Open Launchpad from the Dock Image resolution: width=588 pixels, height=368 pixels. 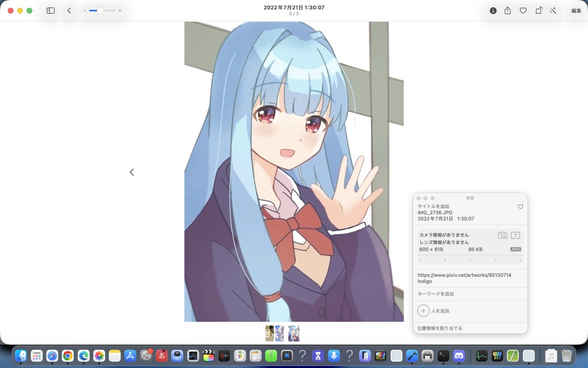(x=36, y=355)
